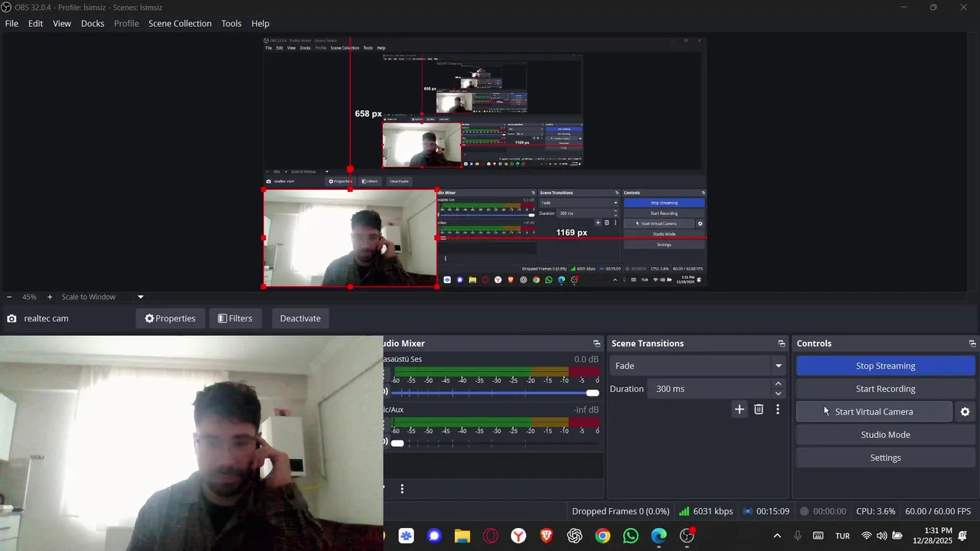The height and width of the screenshot is (551, 980).
Task: Zoom in the preview with plus icon
Action: [50, 297]
